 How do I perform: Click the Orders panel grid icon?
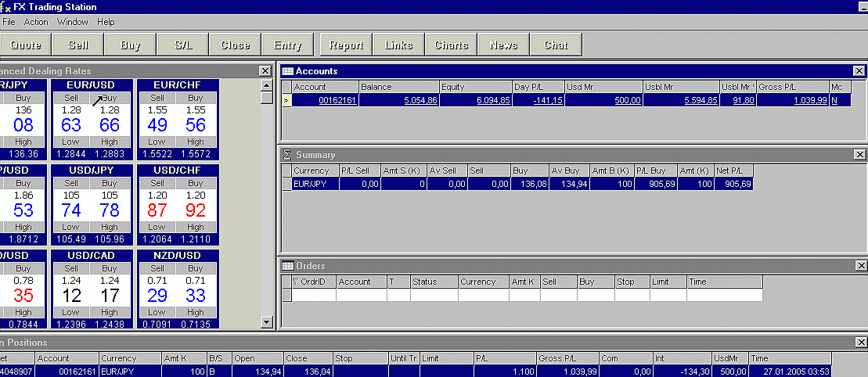[287, 266]
